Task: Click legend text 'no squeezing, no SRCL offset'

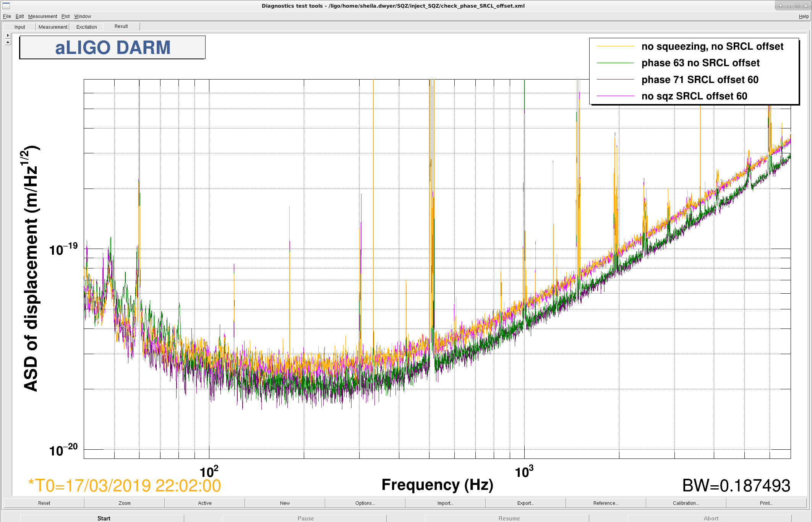Action: point(713,47)
